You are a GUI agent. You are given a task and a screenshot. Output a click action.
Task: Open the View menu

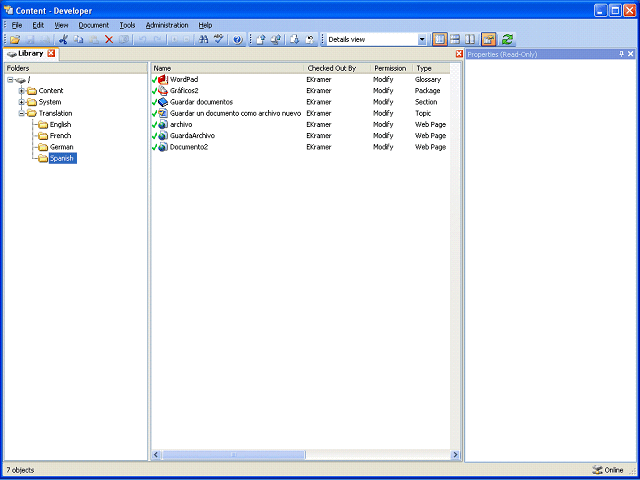point(61,25)
